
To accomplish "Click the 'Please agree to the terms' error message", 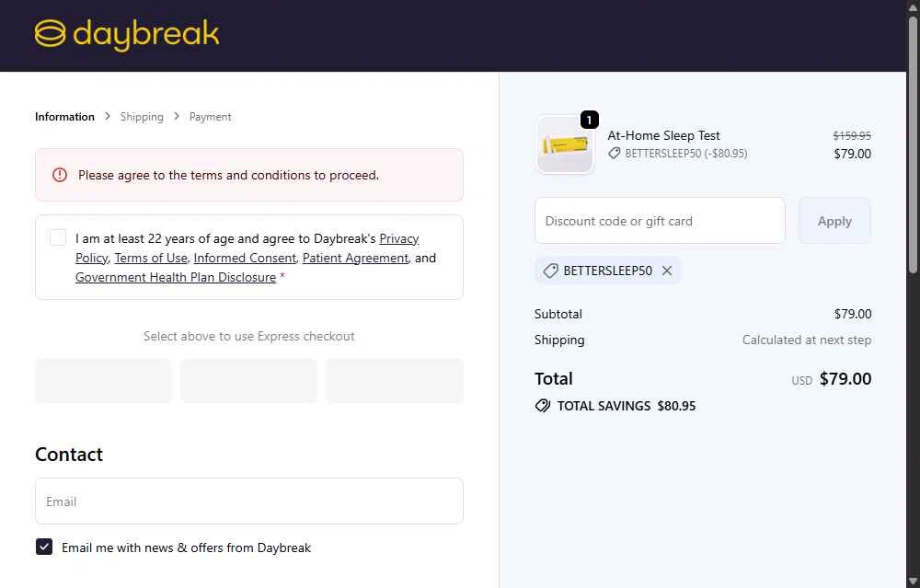I will 228,175.
